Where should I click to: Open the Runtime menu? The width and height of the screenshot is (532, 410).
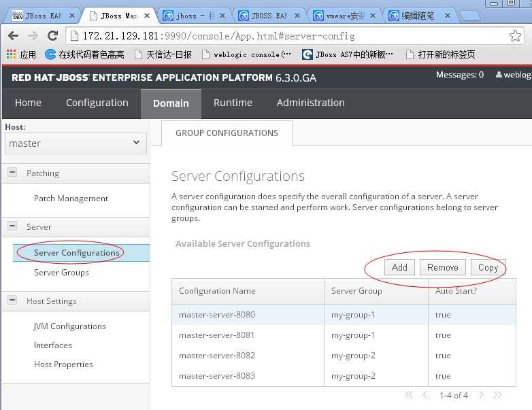(x=233, y=103)
